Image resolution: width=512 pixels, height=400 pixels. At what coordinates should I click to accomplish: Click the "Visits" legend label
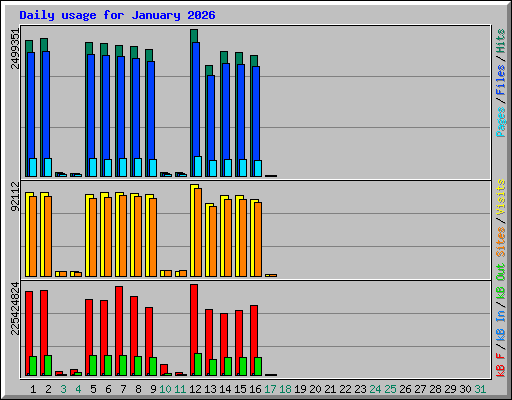coord(501,197)
